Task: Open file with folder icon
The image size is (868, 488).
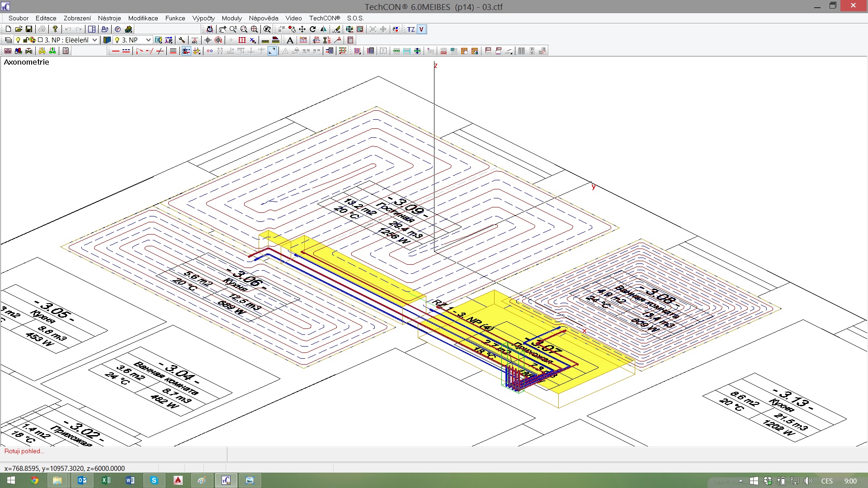Action: pyautogui.click(x=19, y=29)
